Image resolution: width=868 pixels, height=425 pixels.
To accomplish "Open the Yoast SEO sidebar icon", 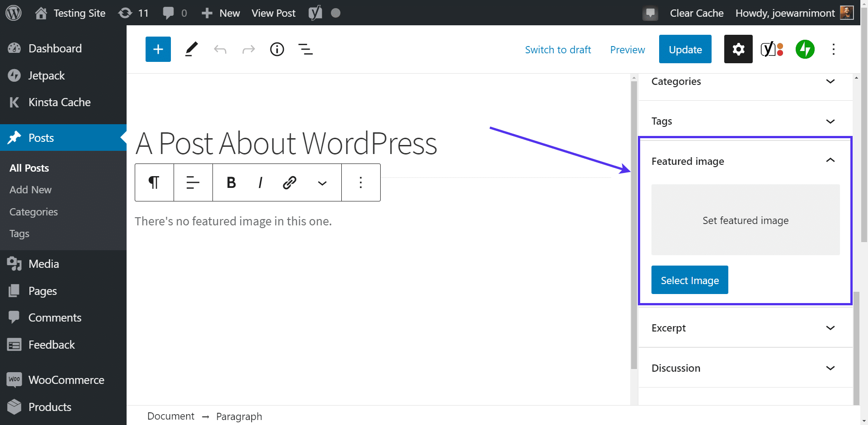I will (x=772, y=49).
